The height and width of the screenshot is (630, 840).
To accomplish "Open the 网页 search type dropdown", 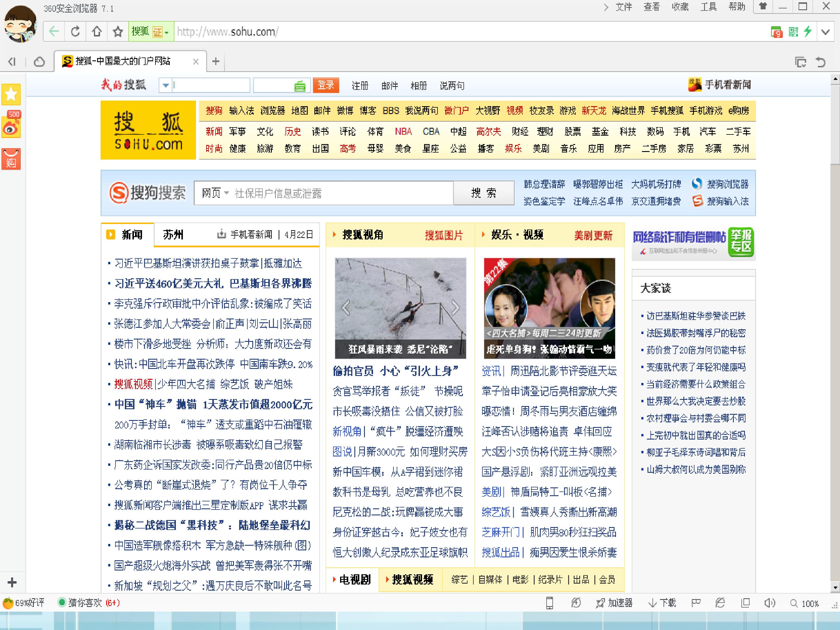I will pyautogui.click(x=215, y=193).
